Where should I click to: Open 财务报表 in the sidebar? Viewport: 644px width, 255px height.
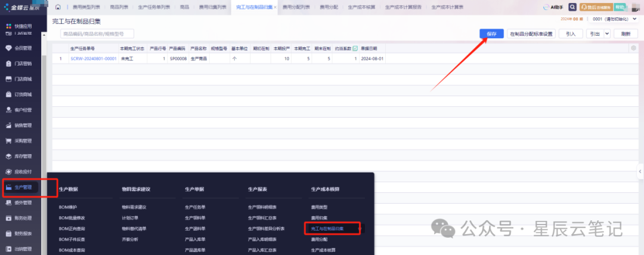(19, 234)
